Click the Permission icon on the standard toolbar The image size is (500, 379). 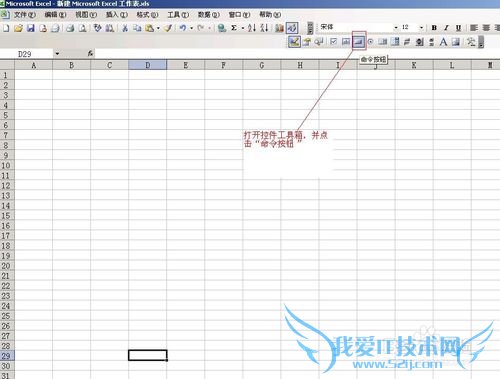coord(43,28)
